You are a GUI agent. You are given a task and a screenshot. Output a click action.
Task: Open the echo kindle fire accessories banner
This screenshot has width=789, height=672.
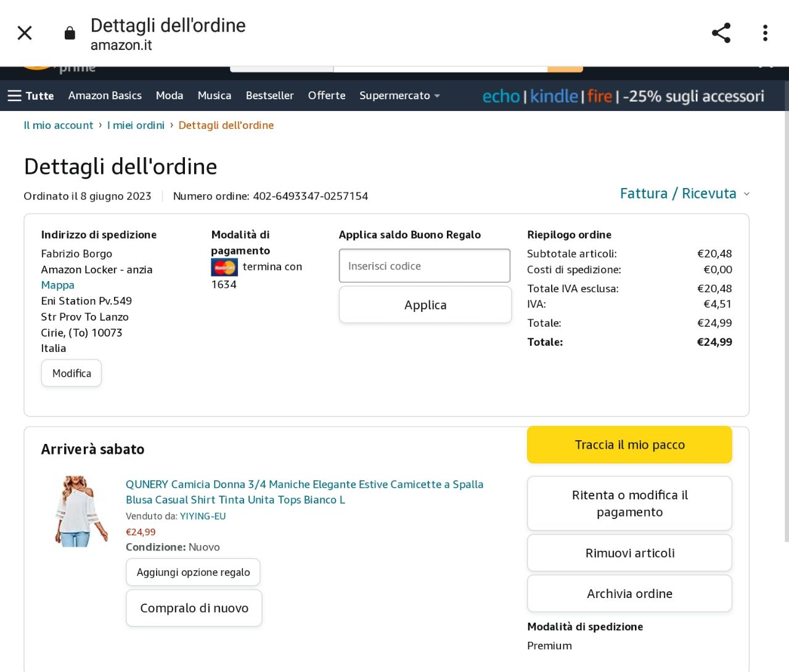(623, 96)
